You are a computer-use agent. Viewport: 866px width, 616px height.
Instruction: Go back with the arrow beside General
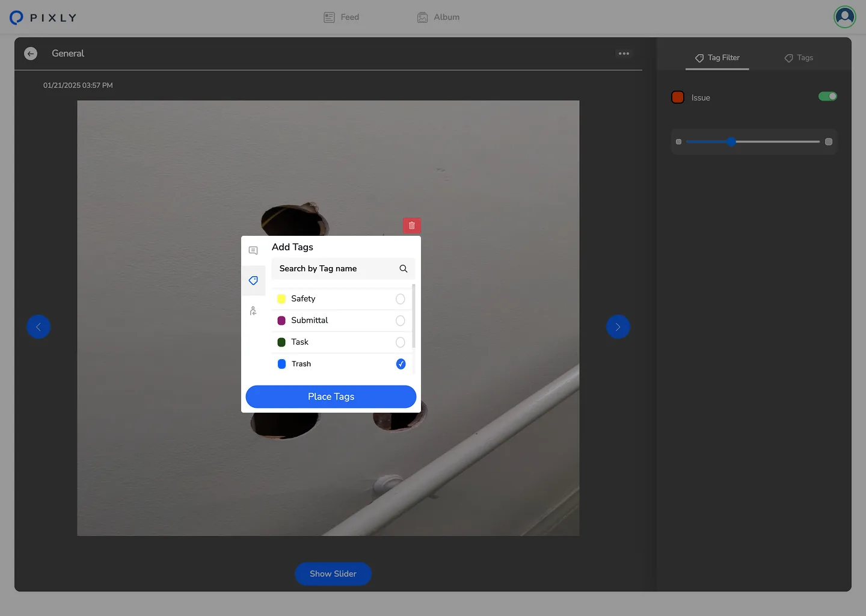(31, 54)
